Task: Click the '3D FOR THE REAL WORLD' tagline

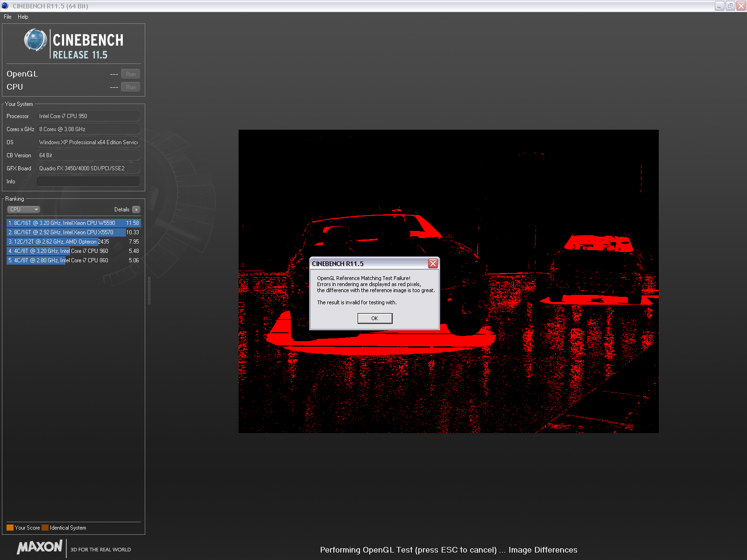Action: pyautogui.click(x=101, y=550)
